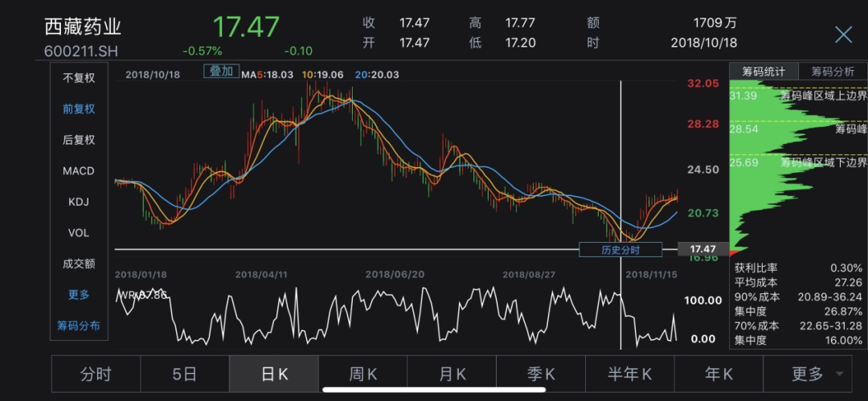868x401 pixels.
Task: Click the large price 17.47 in green
Action: tap(247, 27)
